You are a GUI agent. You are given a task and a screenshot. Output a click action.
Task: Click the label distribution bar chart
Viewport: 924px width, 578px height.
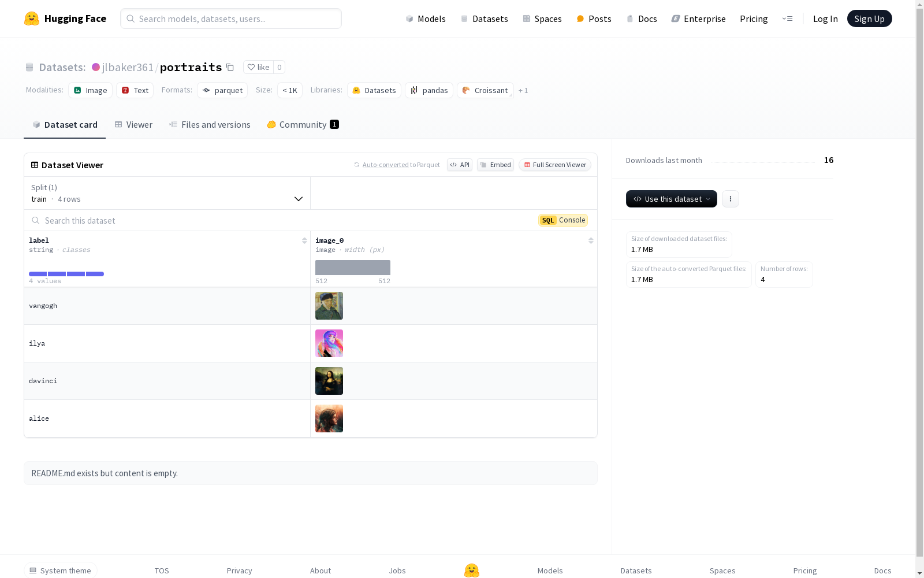pos(66,274)
